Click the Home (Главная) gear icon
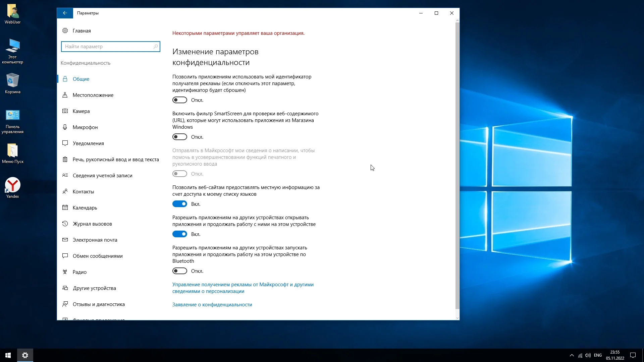Screen dimensions: 644x362 [65, 31]
